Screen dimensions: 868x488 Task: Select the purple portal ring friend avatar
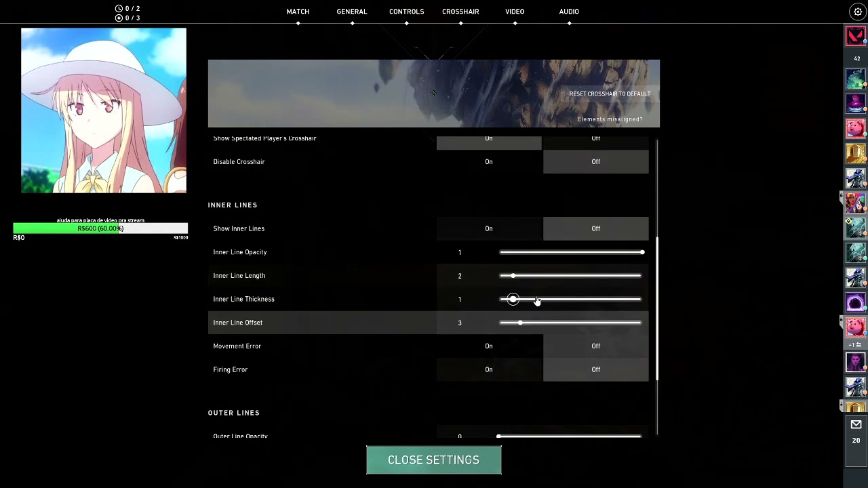856,302
